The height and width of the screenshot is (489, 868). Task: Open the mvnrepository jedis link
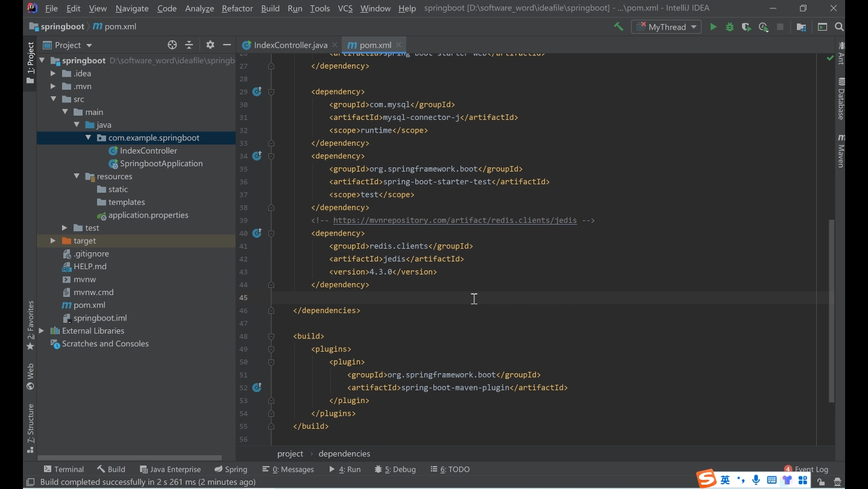[x=454, y=220]
